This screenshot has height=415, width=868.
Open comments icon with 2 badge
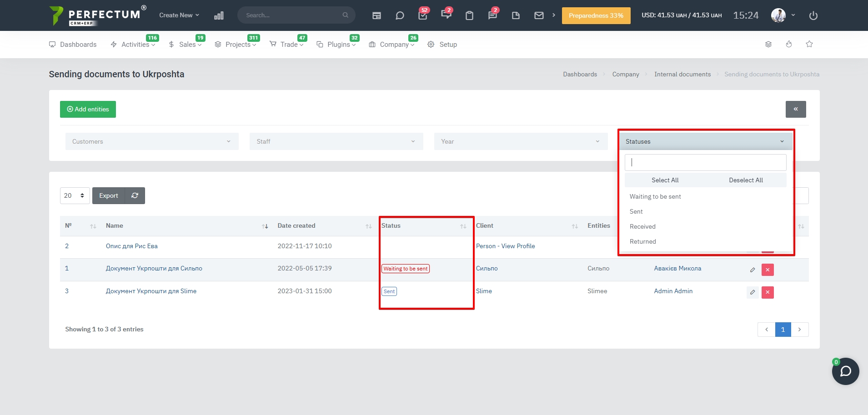(447, 14)
